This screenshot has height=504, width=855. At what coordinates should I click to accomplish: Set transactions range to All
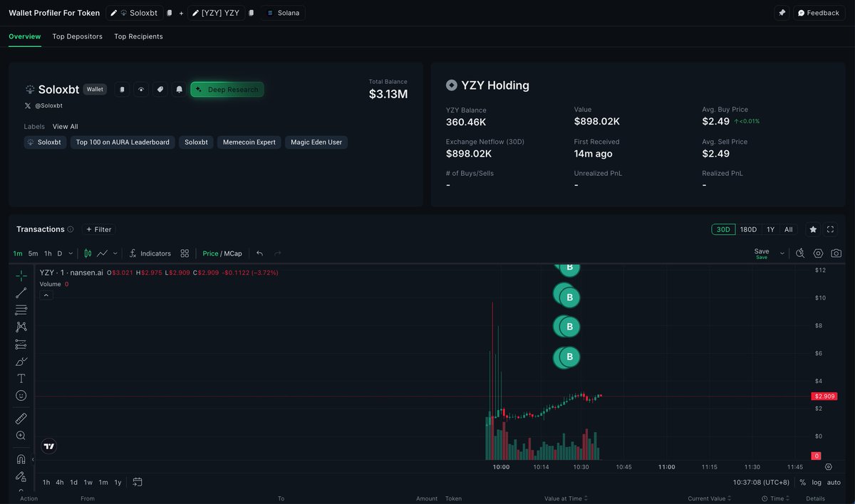tap(788, 229)
